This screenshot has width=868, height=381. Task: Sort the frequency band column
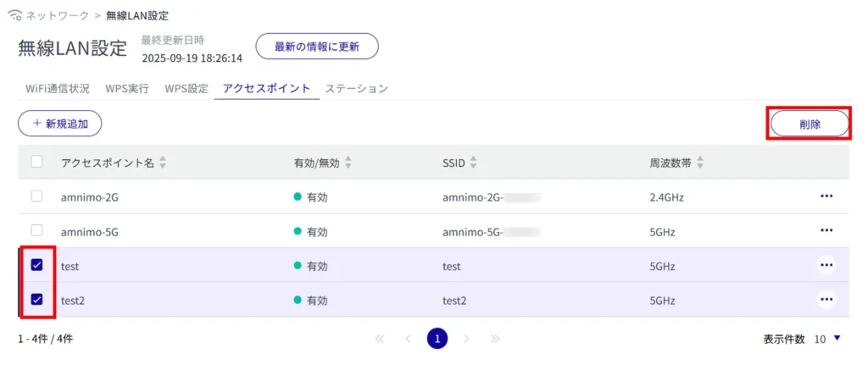pyautogui.click(x=700, y=163)
